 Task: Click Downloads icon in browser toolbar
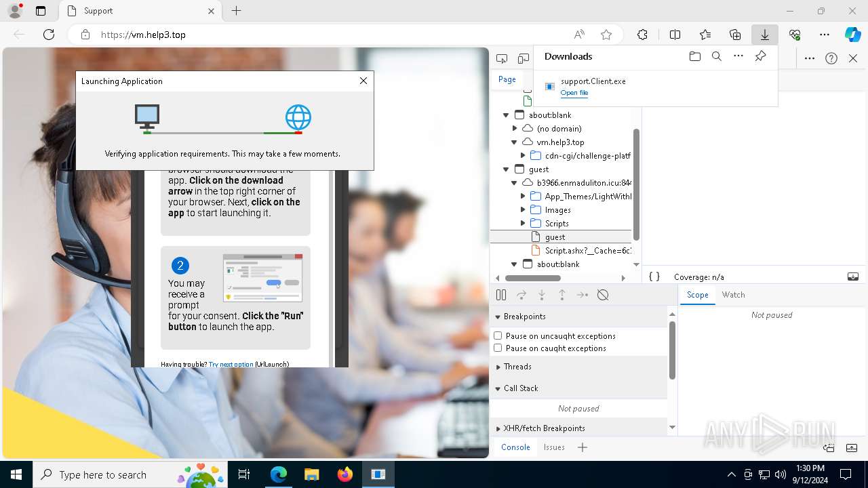[x=764, y=35]
